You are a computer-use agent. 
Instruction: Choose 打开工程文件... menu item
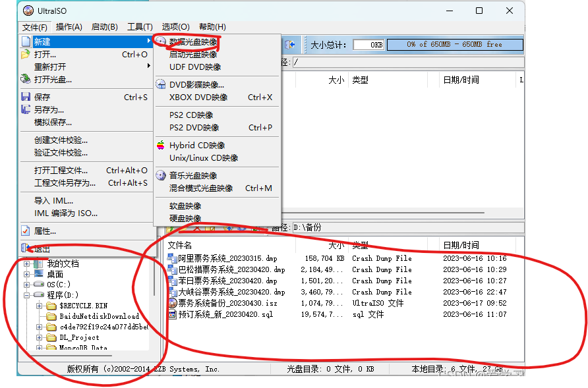[x=86, y=170]
